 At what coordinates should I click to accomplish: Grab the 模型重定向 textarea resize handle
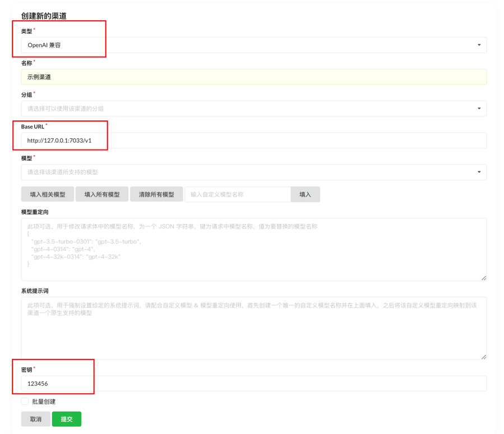[x=483, y=278]
